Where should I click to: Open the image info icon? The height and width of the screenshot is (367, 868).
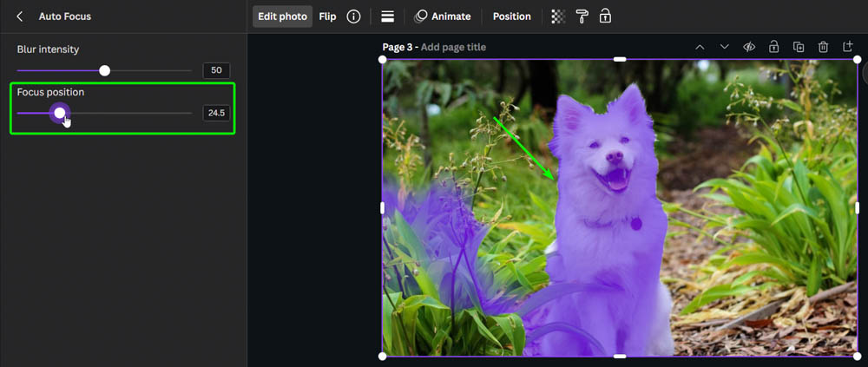tap(354, 16)
